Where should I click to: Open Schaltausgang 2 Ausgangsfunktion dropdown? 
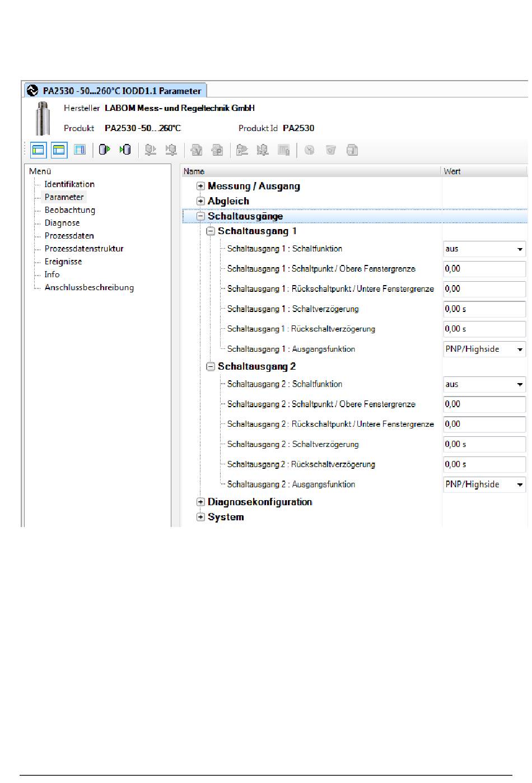(520, 485)
